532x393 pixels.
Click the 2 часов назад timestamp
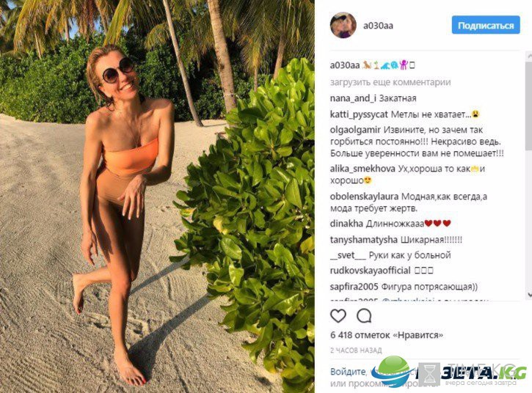pyautogui.click(x=356, y=350)
